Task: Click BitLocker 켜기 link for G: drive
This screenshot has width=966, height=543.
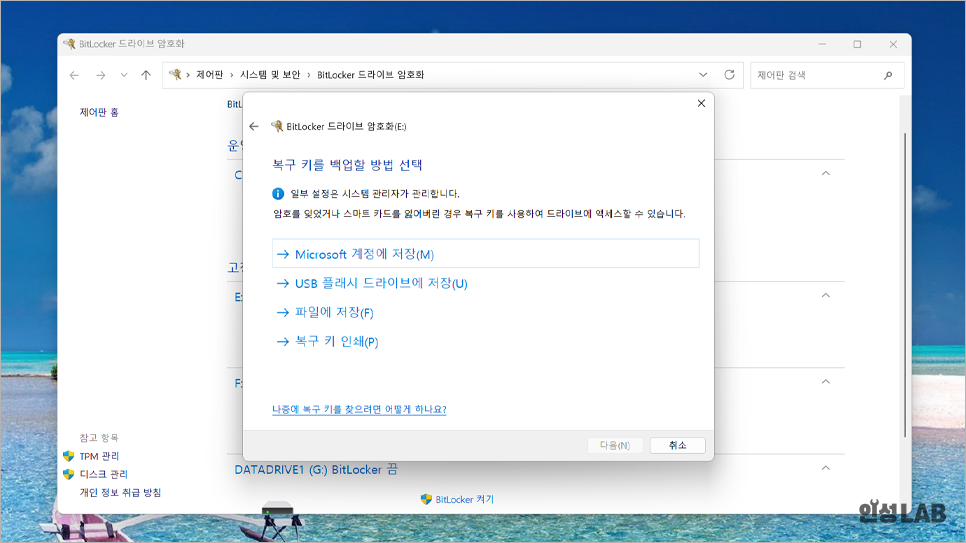Action: [465, 499]
